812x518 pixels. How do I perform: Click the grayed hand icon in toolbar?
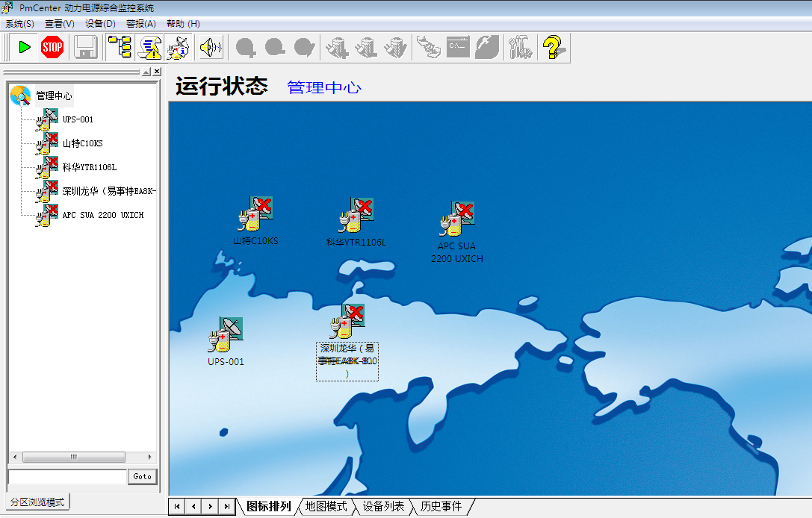428,48
